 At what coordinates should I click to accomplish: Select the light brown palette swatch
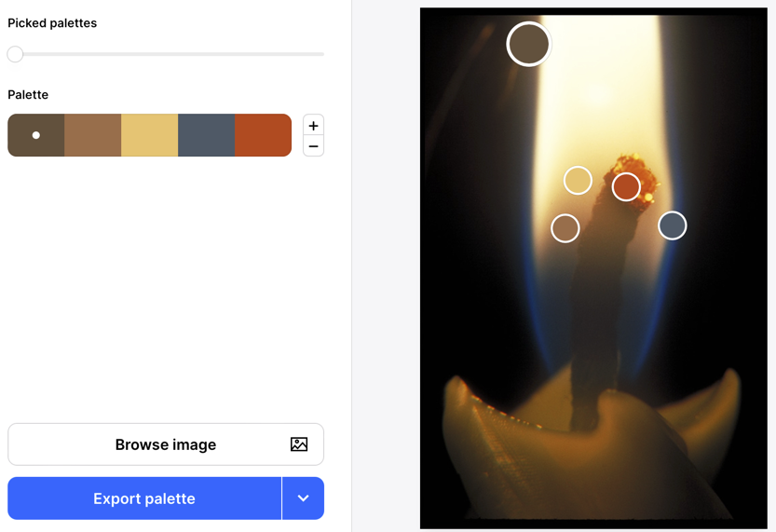pos(92,135)
